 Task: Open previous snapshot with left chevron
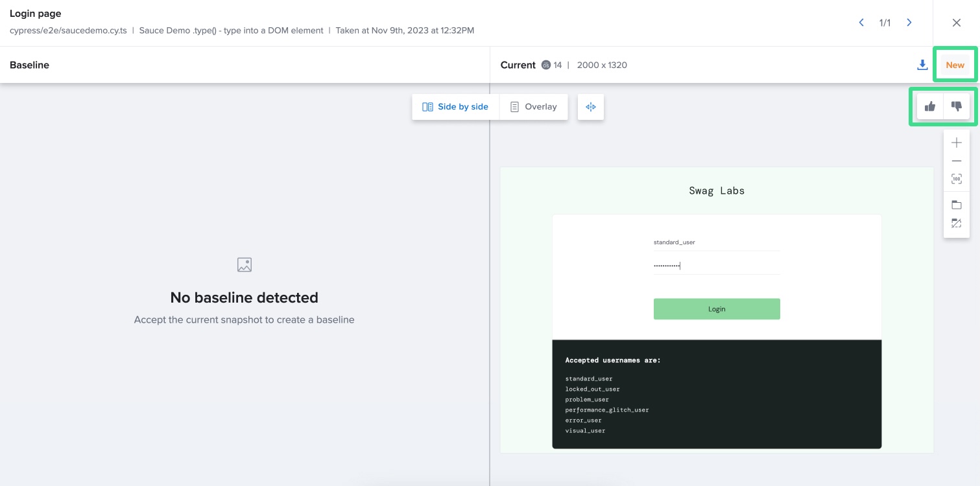[861, 22]
